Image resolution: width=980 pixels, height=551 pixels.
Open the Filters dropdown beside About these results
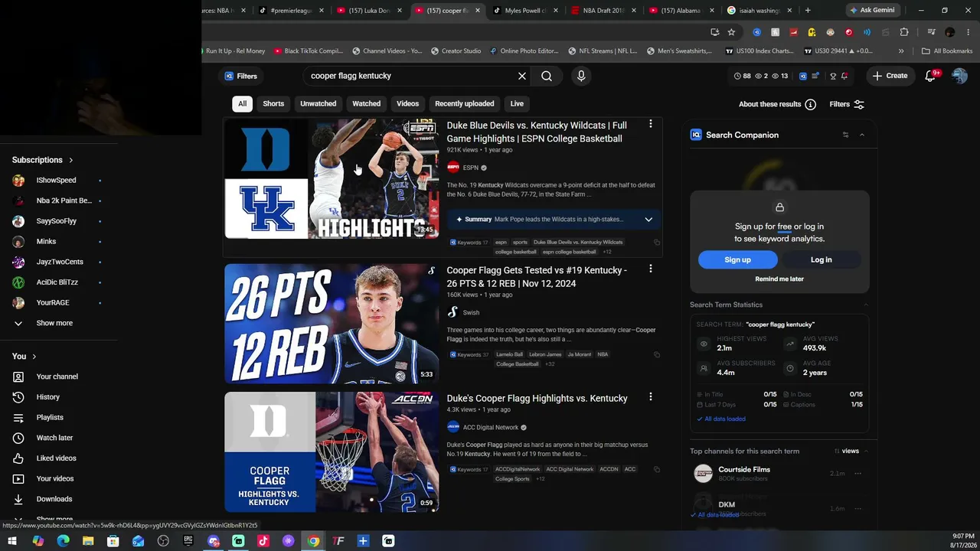point(846,104)
